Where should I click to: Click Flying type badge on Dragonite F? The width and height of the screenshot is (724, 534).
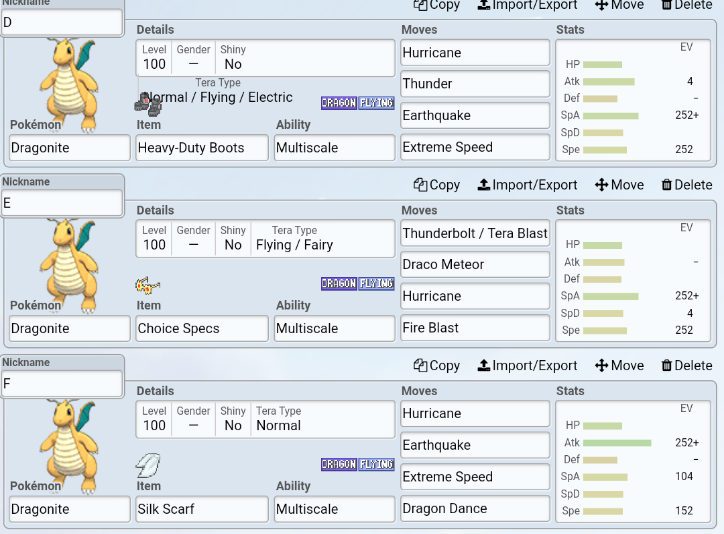pyautogui.click(x=376, y=464)
